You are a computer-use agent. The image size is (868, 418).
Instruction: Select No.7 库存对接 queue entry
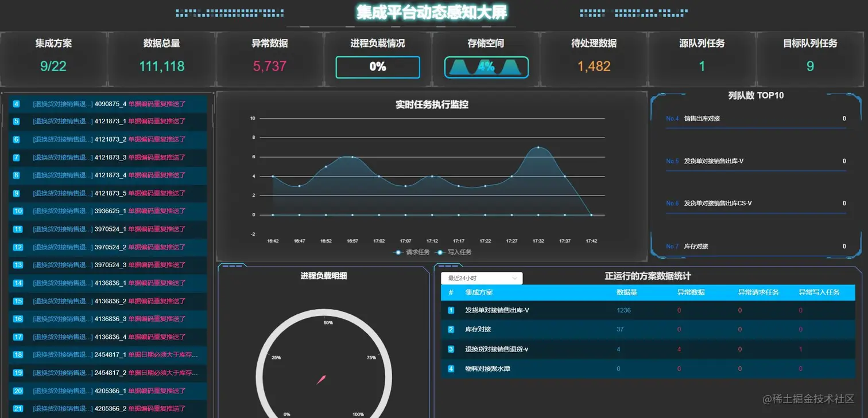point(755,247)
